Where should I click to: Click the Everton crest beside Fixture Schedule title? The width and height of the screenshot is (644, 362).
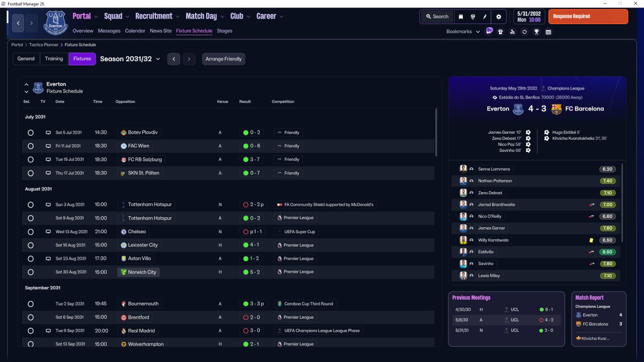point(38,88)
